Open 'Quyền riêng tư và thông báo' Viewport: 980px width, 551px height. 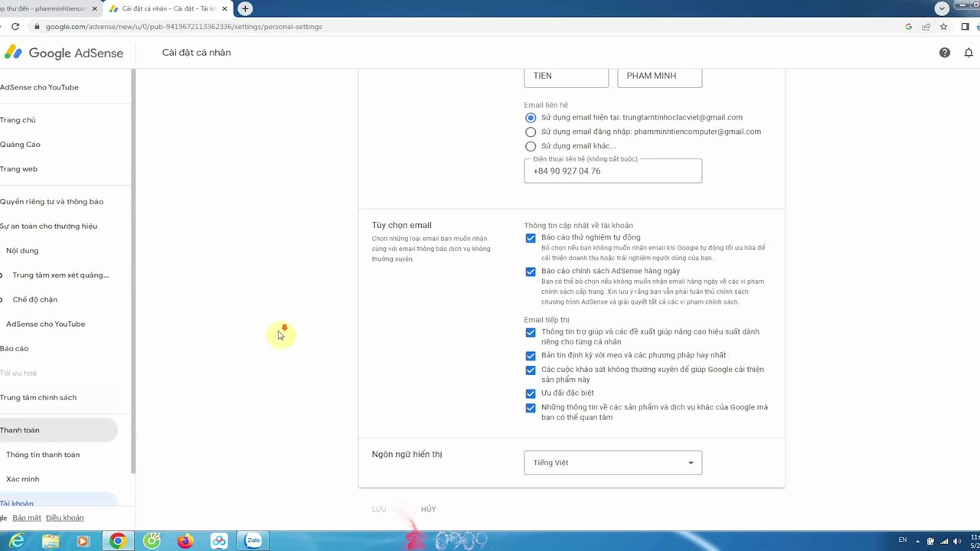tap(51, 202)
